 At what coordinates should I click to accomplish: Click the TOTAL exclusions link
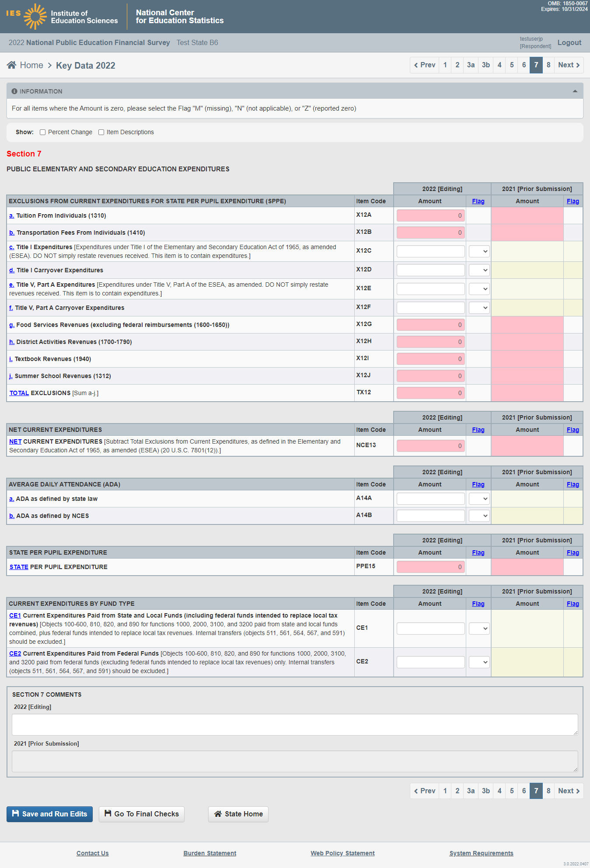coord(19,393)
